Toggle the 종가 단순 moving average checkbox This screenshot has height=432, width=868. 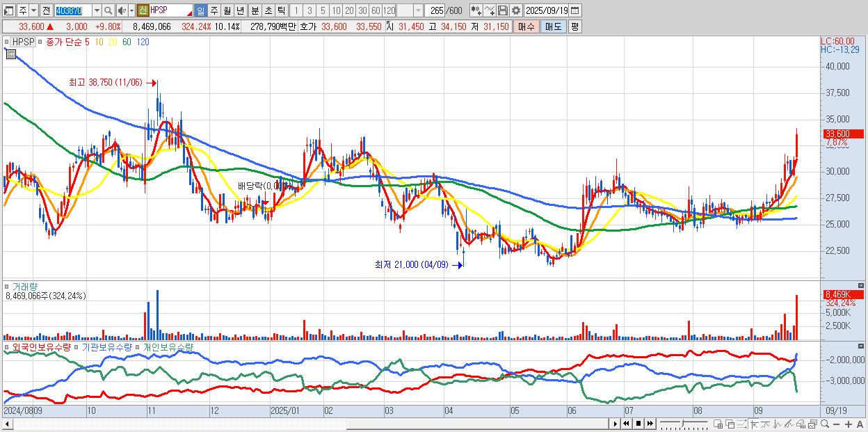pos(40,42)
